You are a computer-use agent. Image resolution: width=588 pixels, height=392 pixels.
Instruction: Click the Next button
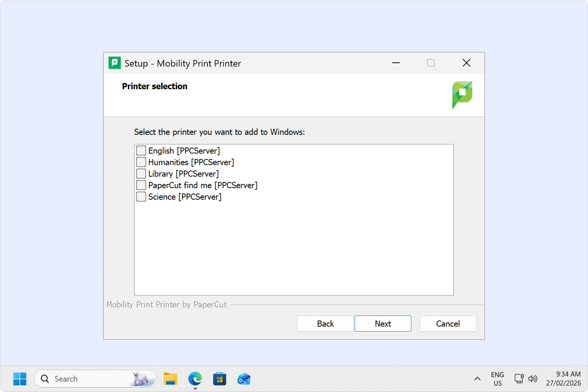tap(383, 324)
